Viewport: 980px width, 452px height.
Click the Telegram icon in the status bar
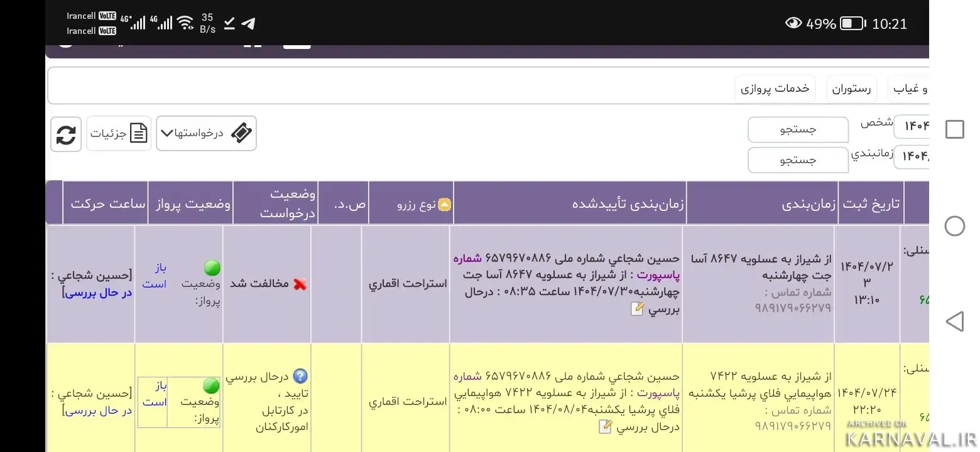click(249, 23)
